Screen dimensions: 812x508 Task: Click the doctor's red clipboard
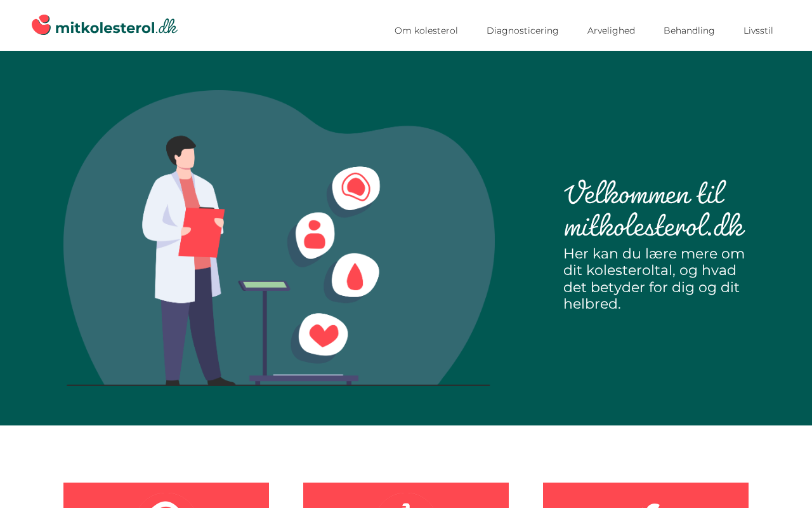pos(201,232)
